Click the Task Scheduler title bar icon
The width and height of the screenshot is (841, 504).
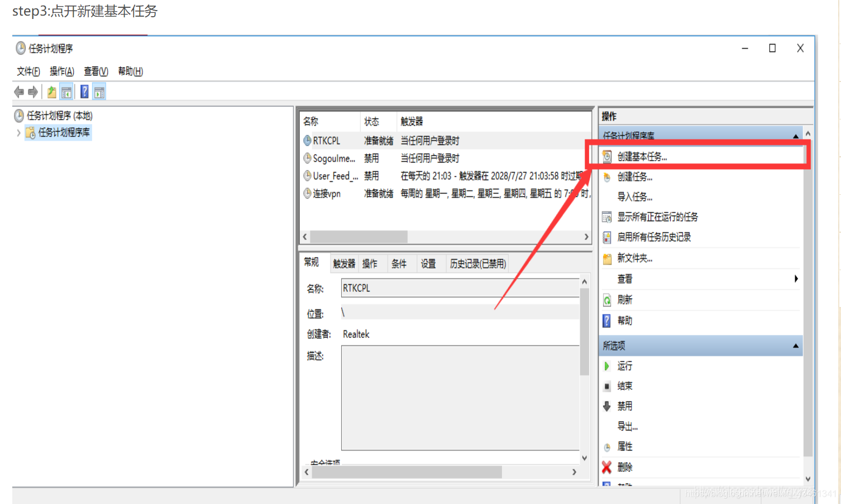point(21,49)
